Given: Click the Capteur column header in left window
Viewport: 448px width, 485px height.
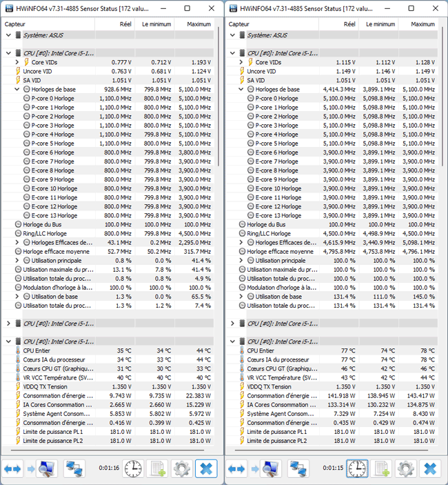Looking at the screenshot, I should 41,23.
